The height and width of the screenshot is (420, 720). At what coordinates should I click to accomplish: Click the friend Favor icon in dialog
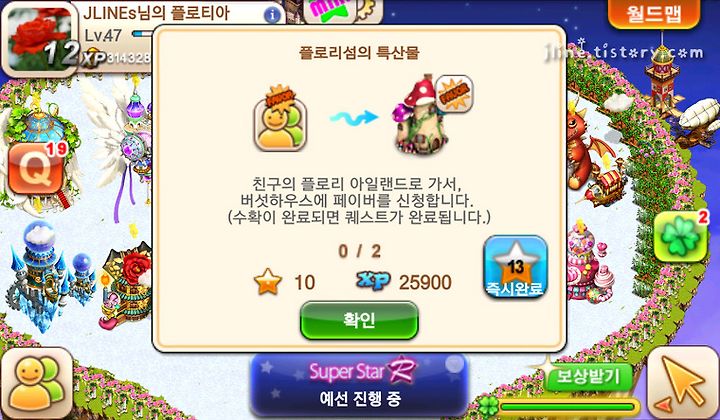[x=280, y=119]
